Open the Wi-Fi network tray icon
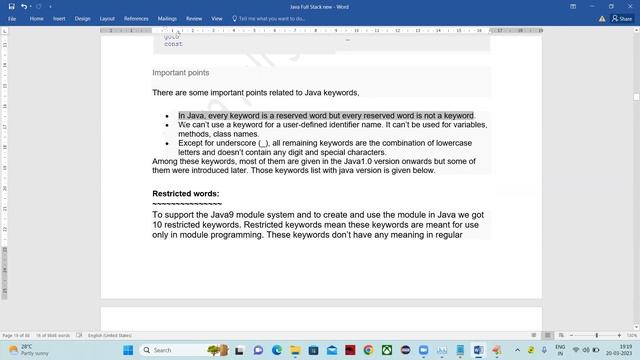 click(576, 350)
